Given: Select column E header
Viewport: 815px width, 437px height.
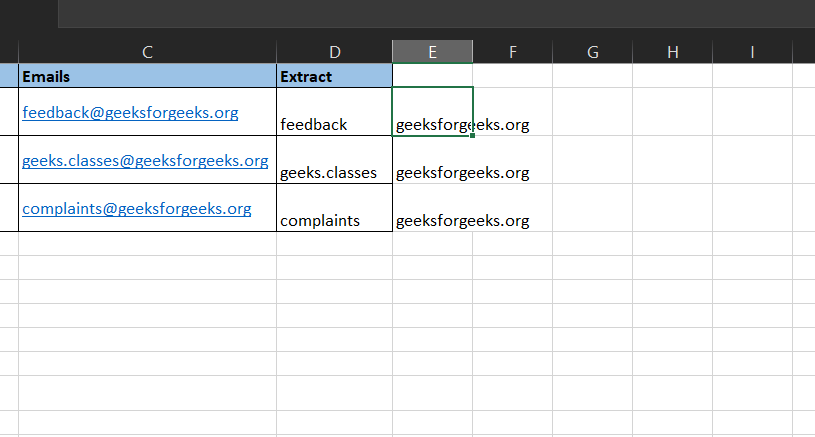Looking at the screenshot, I should click(x=432, y=52).
